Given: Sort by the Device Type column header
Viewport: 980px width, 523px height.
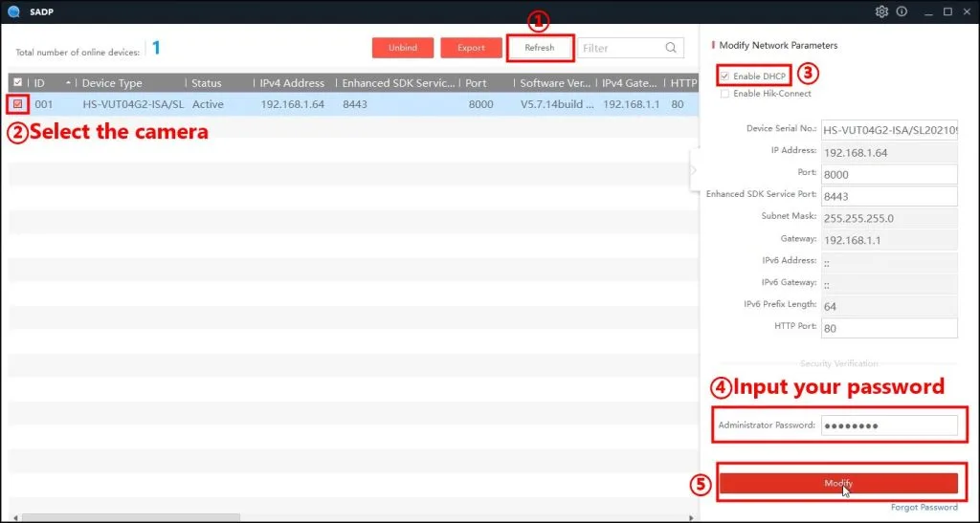Looking at the screenshot, I should click(x=113, y=83).
